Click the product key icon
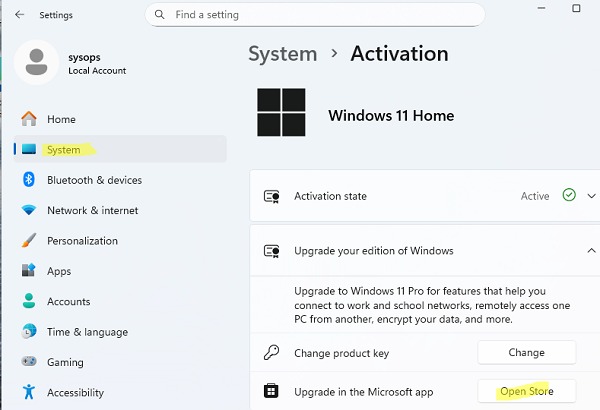Screen dimensions: 600x410 pyautogui.click(x=271, y=352)
